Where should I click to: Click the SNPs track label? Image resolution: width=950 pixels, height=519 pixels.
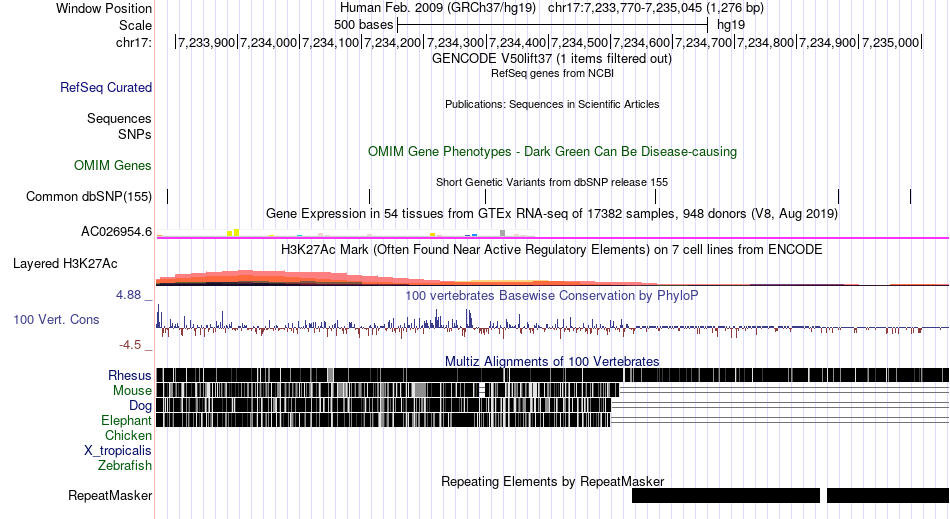point(135,134)
